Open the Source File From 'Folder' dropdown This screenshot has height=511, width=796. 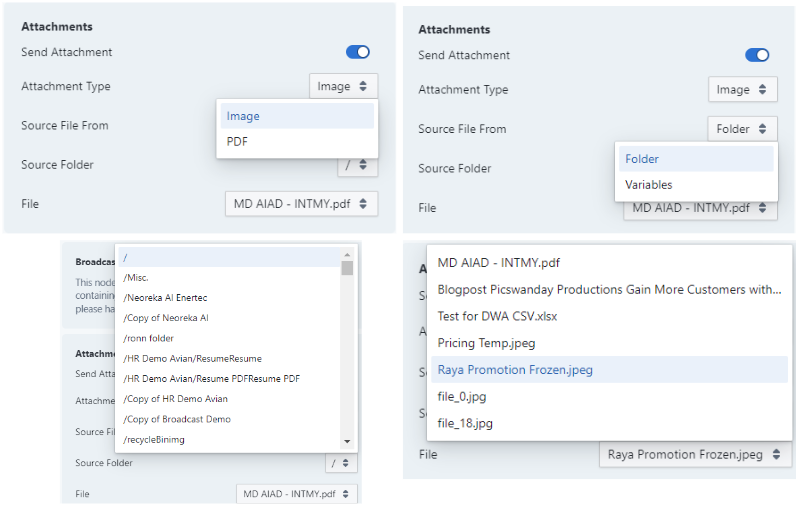741,129
